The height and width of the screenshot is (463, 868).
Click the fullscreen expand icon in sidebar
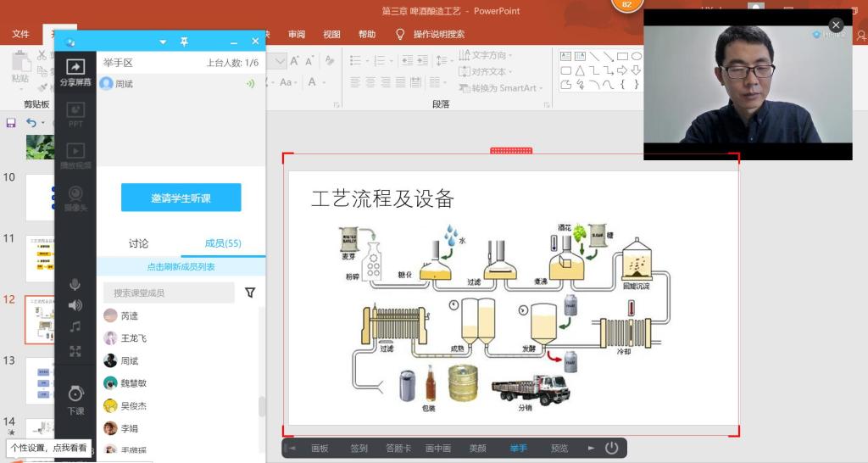click(75, 350)
